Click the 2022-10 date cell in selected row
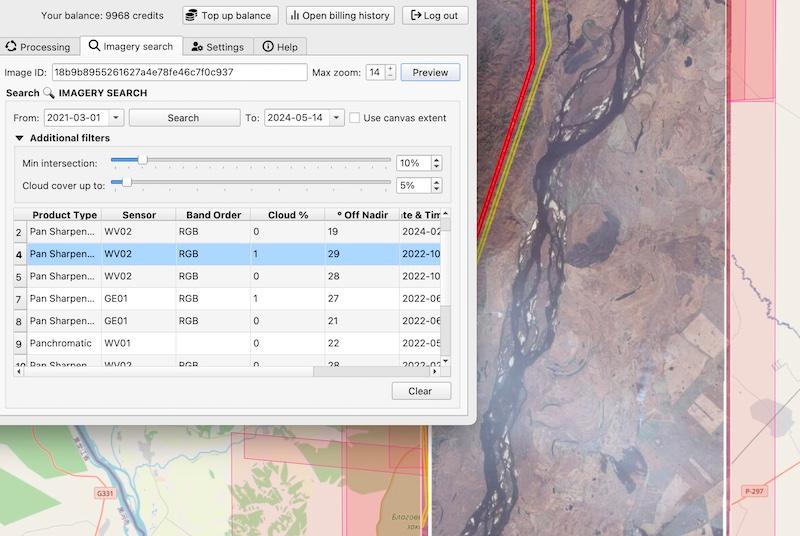Image resolution: width=800 pixels, height=536 pixels. tap(420, 254)
